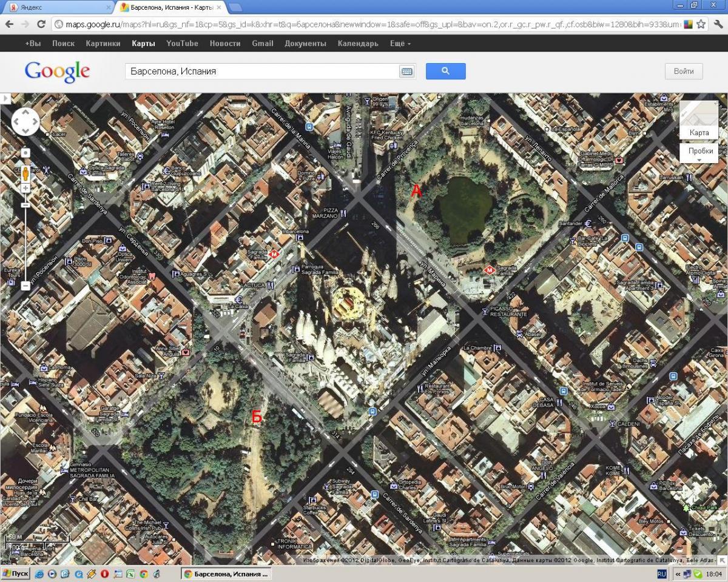The image size is (728, 582).
Task: Click the Sagrada Familia metro icon near park
Action: click(488, 270)
